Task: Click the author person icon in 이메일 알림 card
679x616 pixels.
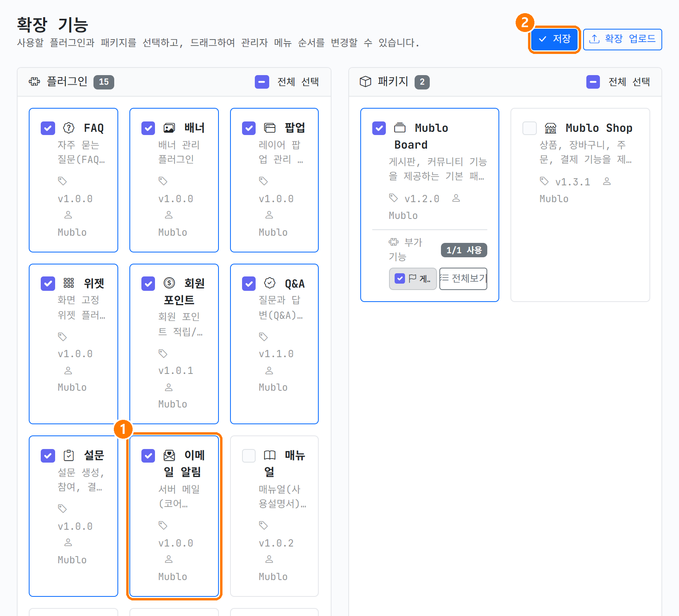Action: pyautogui.click(x=169, y=559)
